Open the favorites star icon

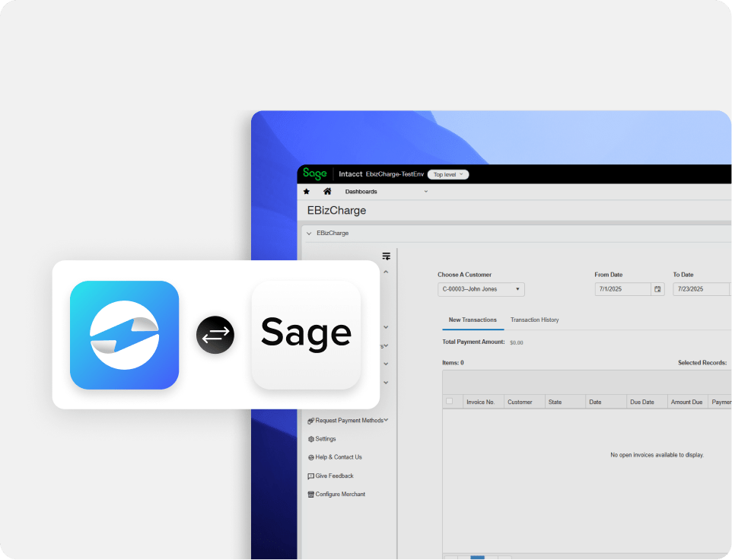pyautogui.click(x=307, y=191)
